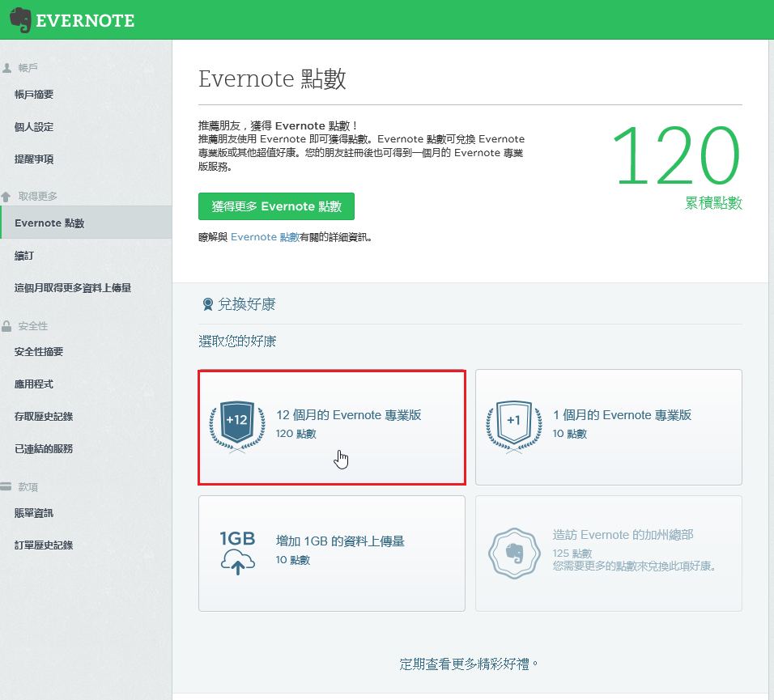Click the 選取您的好康 subheading
This screenshot has height=700, width=774.
point(237,341)
